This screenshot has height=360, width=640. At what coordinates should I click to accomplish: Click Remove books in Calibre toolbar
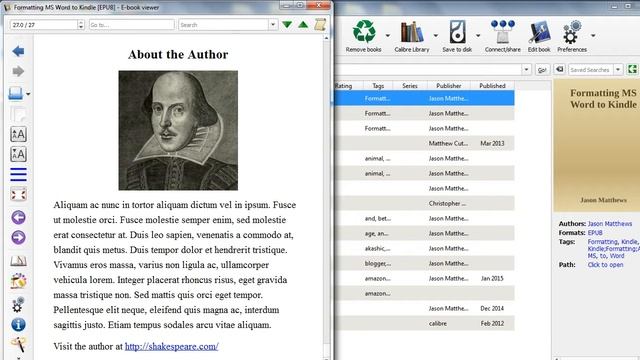click(x=363, y=36)
